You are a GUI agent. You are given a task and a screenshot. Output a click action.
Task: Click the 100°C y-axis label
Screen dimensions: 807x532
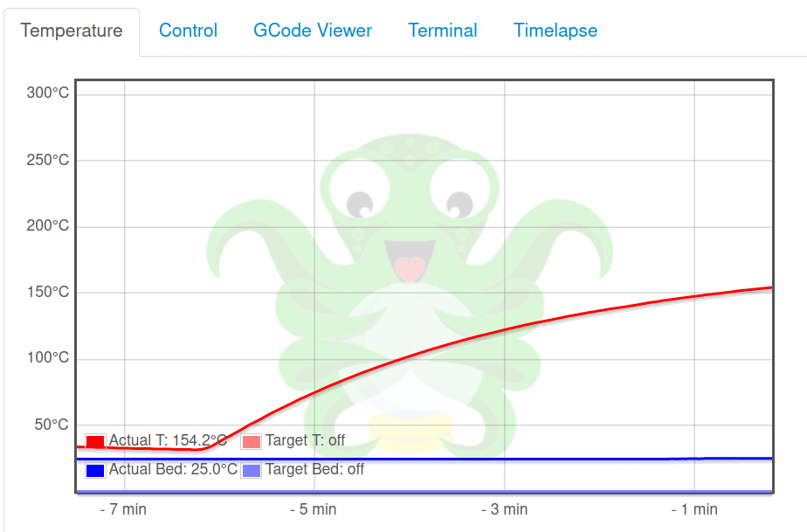48,357
